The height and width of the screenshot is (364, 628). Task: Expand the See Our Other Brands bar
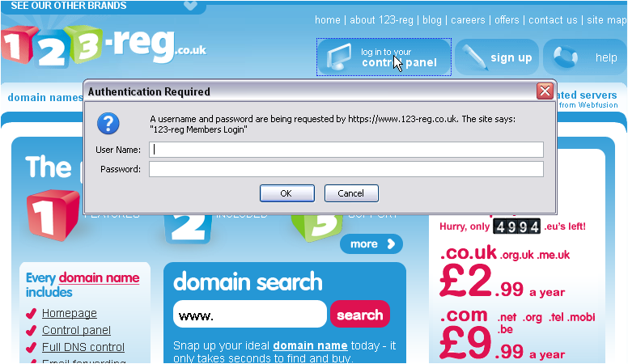pos(103,6)
